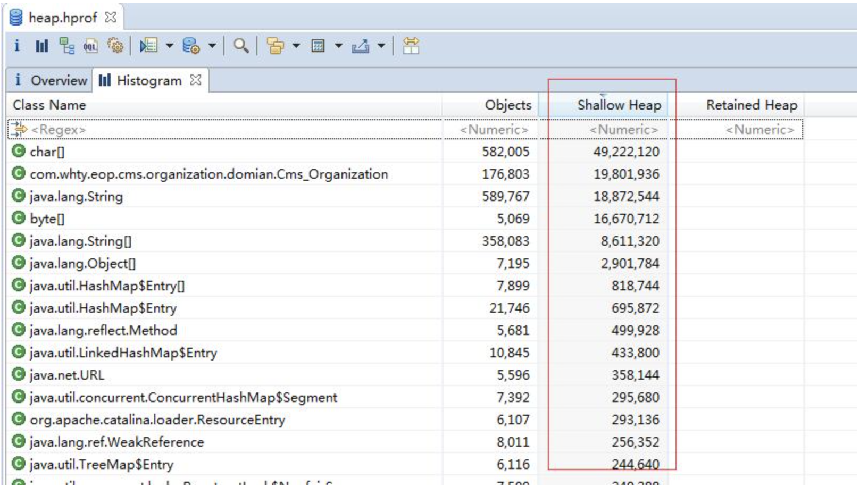The image size is (868, 503).
Task: Click Shallow Heap value 49,222,120
Action: pos(627,152)
